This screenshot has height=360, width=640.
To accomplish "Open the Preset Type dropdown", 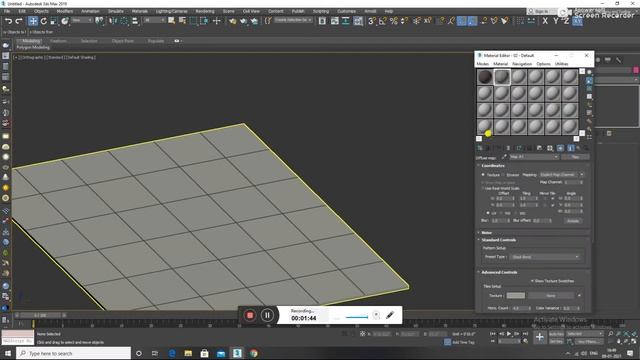I will [x=544, y=257].
